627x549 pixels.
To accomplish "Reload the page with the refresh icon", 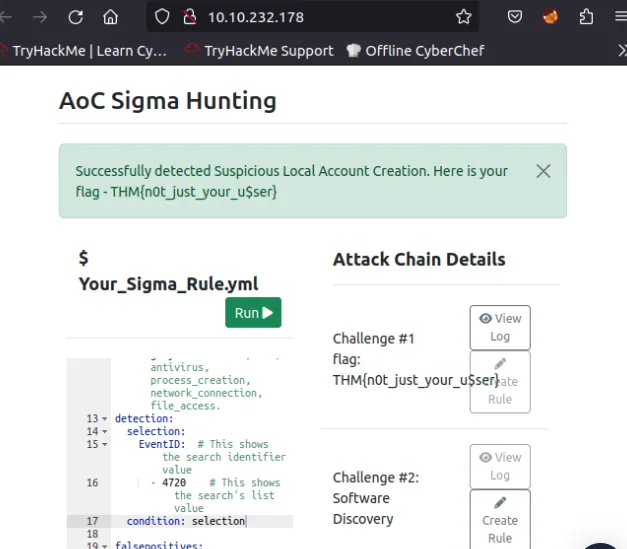I will click(76, 17).
